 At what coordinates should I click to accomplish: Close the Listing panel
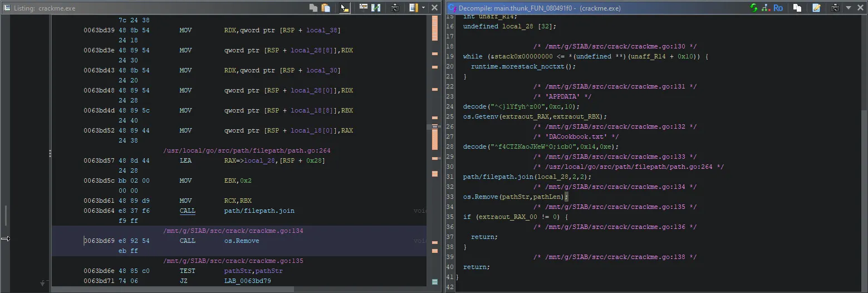(435, 8)
